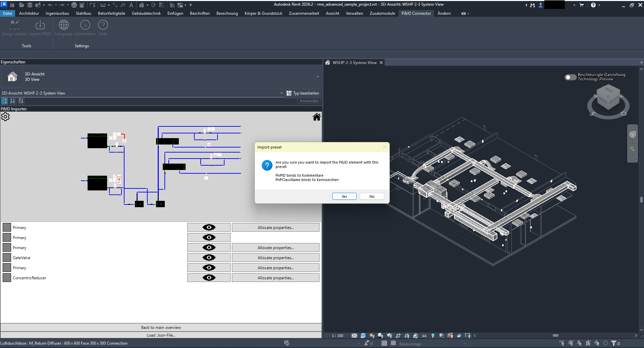Viewport: 644px width, 348px height.
Task: Enable the Beschleunigte Darstellung toggle
Action: tap(570, 77)
